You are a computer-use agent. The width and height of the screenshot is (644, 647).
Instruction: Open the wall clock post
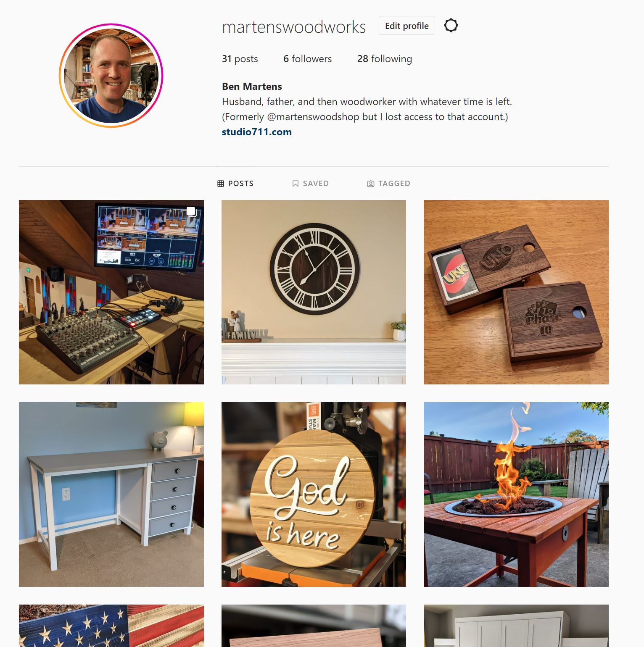pos(314,292)
